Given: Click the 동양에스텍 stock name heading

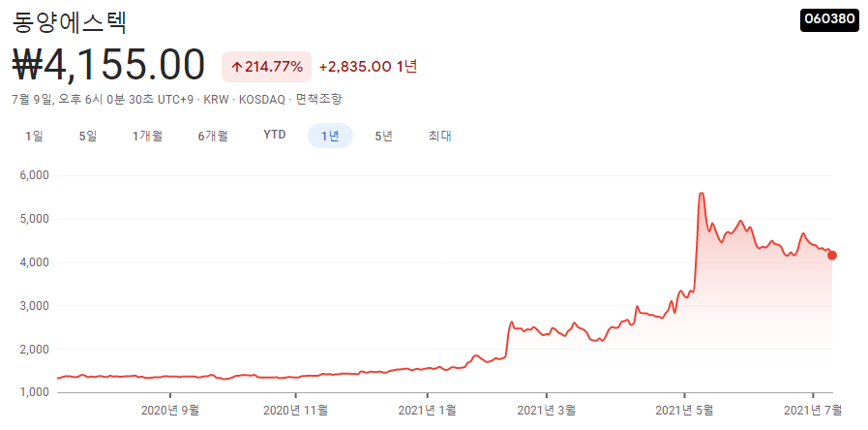Looking at the screenshot, I should pyautogui.click(x=71, y=22).
